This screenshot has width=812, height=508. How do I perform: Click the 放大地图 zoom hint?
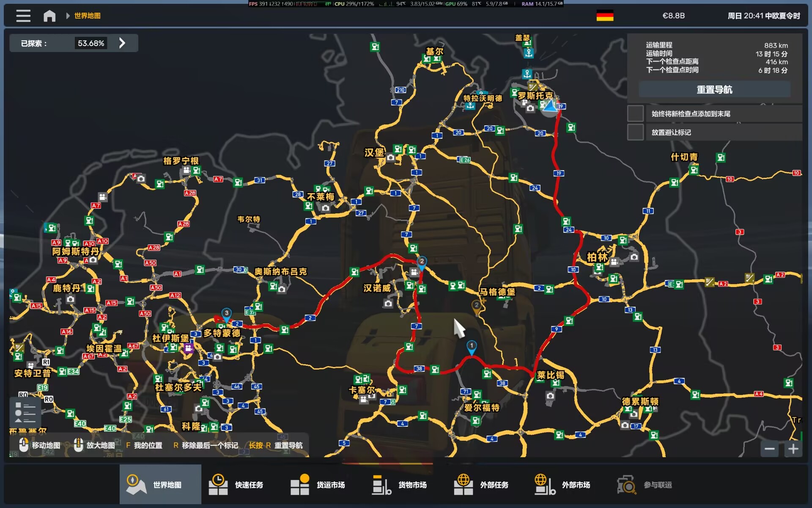click(95, 445)
